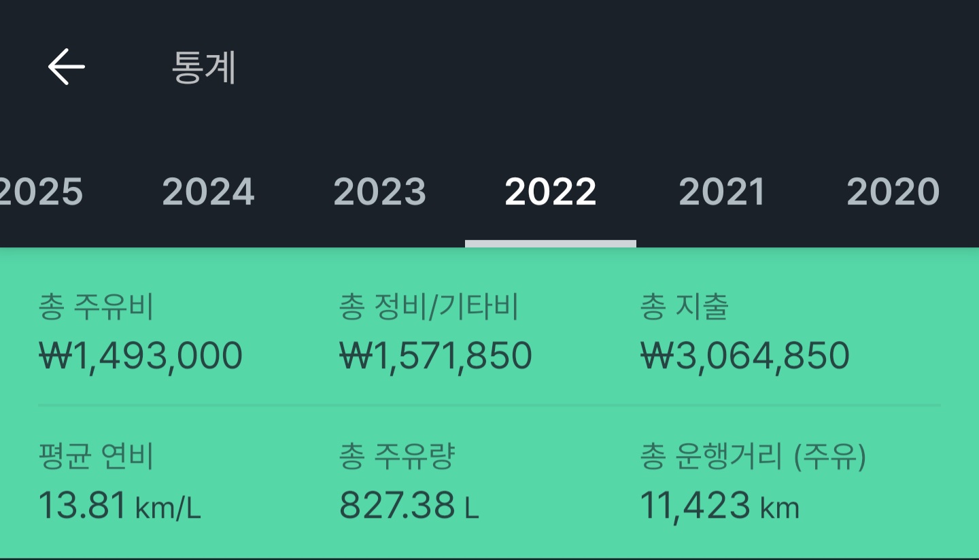Tap the 13.81 km/L average value

[x=120, y=506]
